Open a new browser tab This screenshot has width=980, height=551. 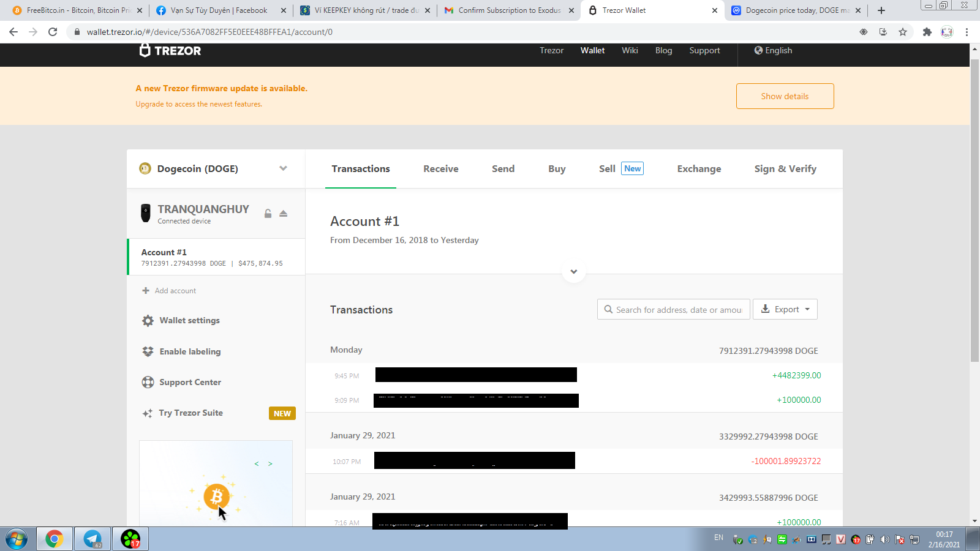tap(881, 10)
